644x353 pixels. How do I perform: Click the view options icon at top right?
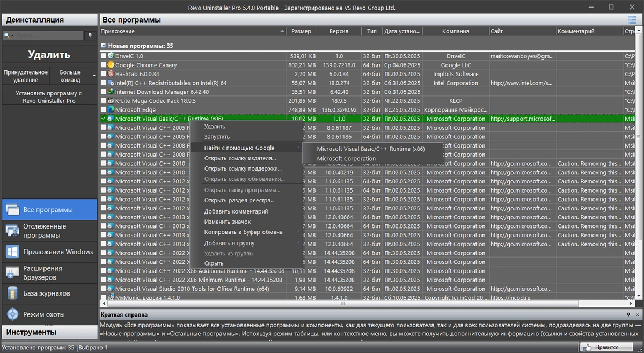(x=632, y=20)
